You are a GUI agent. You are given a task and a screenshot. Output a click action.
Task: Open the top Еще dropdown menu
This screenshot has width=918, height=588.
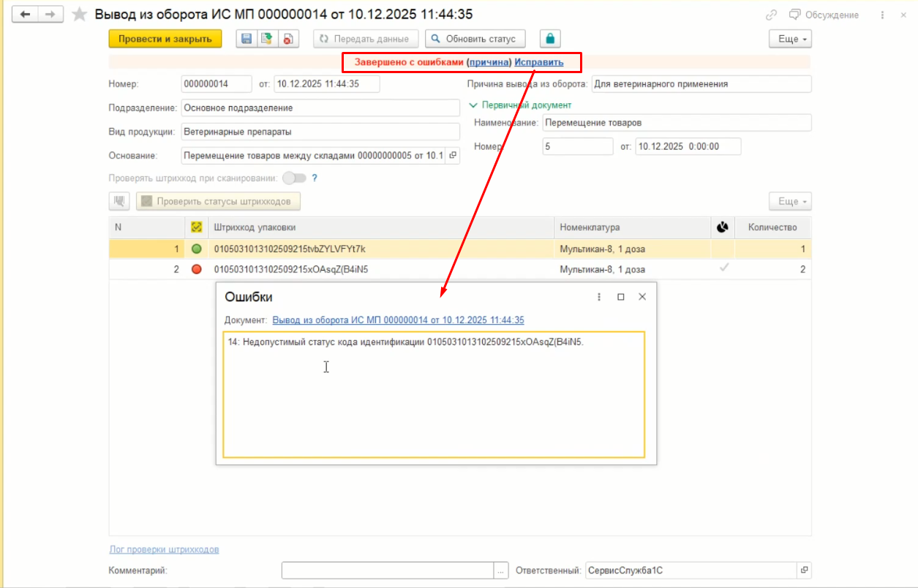tap(791, 39)
